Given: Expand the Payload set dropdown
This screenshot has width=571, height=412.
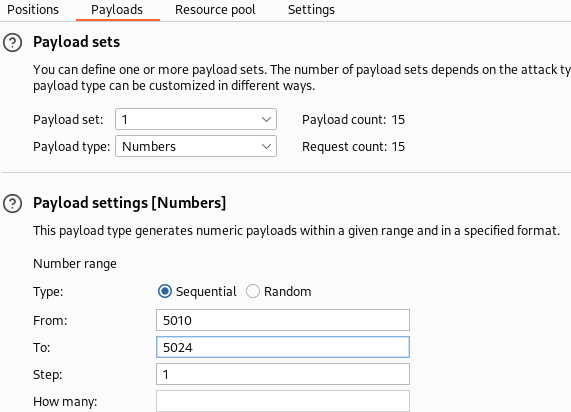Looking at the screenshot, I should pyautogui.click(x=196, y=119).
